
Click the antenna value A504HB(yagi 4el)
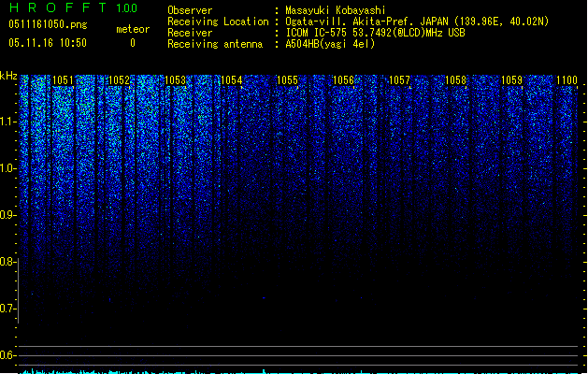[330, 44]
